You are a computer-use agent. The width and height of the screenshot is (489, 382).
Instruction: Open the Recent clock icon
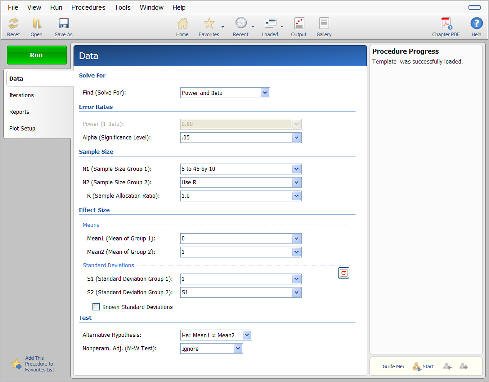click(241, 23)
